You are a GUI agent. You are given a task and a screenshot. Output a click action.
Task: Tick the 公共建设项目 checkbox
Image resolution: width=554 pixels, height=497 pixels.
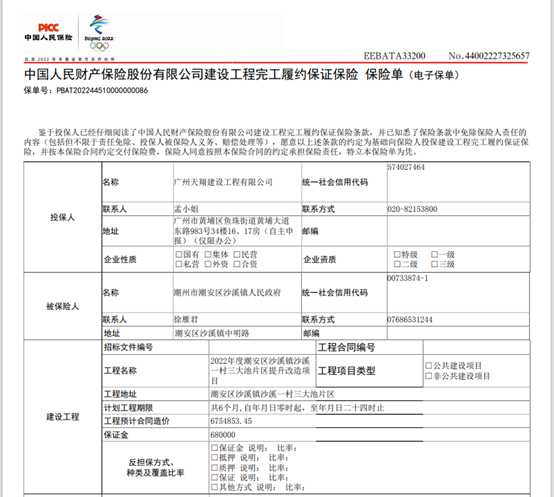[429, 365]
